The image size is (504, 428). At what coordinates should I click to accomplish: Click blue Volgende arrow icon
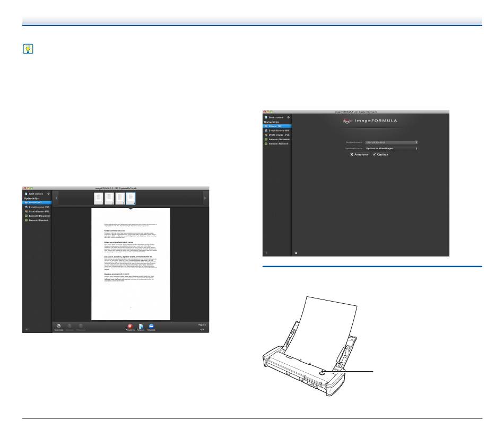[x=151, y=327]
